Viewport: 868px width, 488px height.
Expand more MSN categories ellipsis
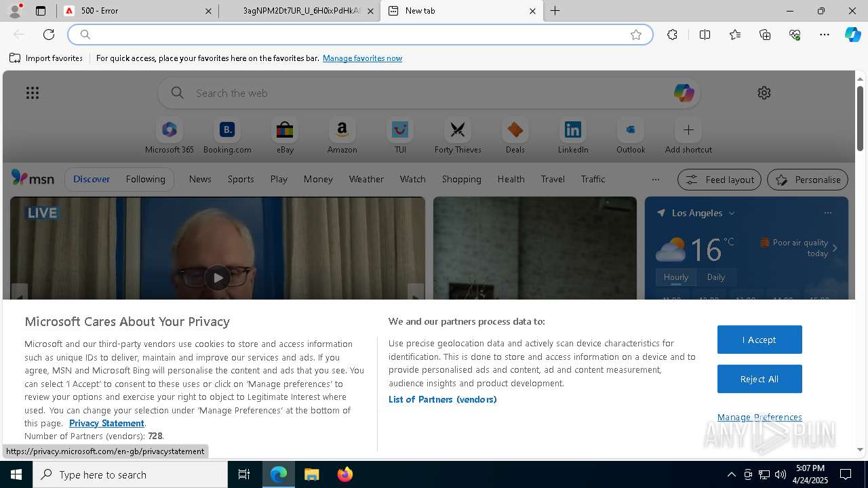pos(655,180)
